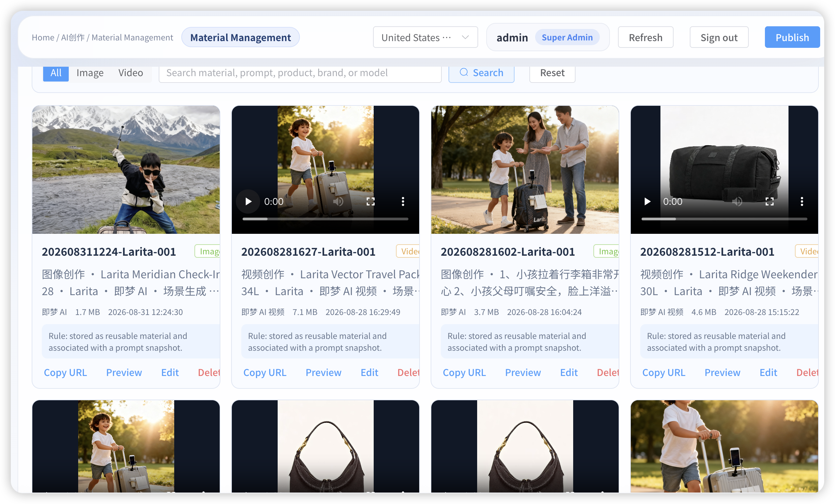Viewport: 835px width, 504px height.
Task: Delete material 202608281602-Larita-001
Action: [x=608, y=372]
